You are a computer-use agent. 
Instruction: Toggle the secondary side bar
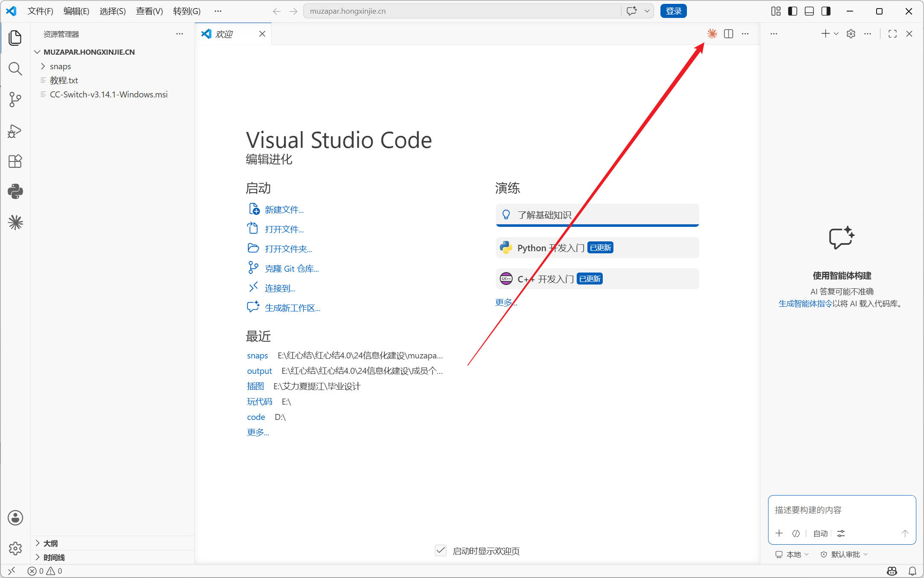point(826,11)
